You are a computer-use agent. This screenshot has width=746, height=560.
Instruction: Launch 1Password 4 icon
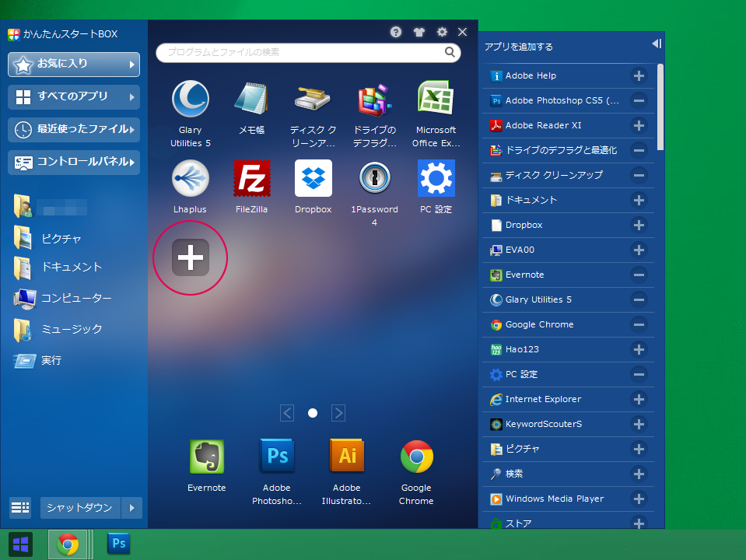tap(374, 178)
